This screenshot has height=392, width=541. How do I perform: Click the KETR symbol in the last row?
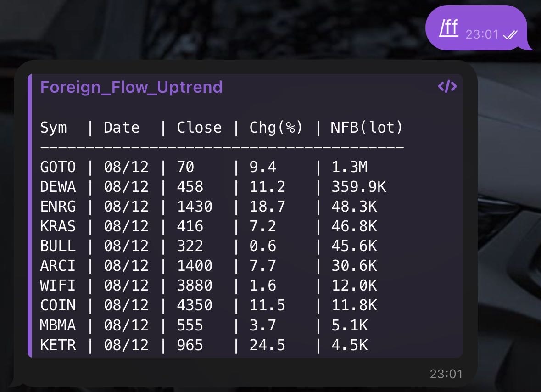point(58,345)
